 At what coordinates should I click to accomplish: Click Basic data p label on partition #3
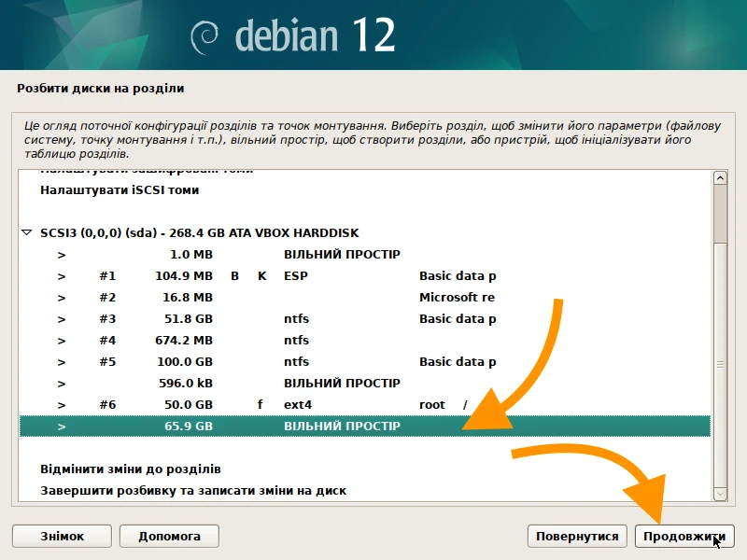point(458,319)
